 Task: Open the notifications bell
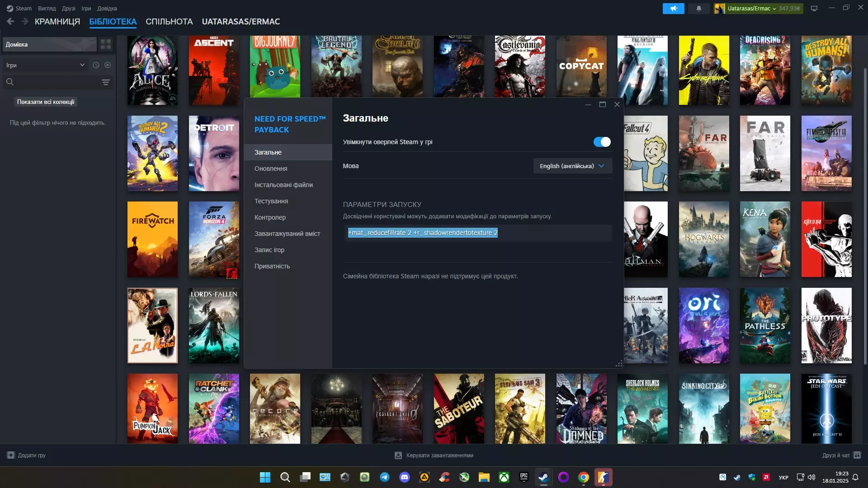point(698,9)
